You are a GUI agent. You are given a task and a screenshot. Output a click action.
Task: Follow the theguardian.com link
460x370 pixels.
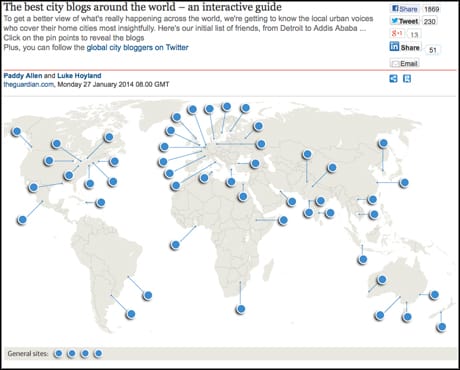pyautogui.click(x=29, y=84)
